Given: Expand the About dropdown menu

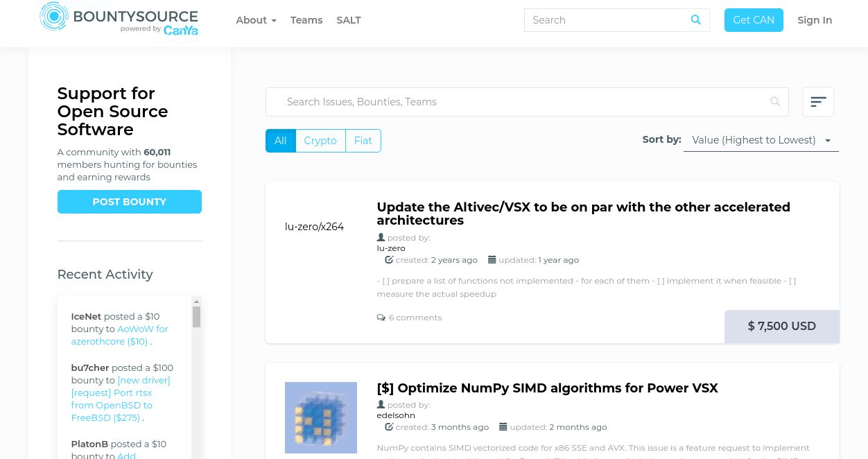Looking at the screenshot, I should click(x=256, y=20).
